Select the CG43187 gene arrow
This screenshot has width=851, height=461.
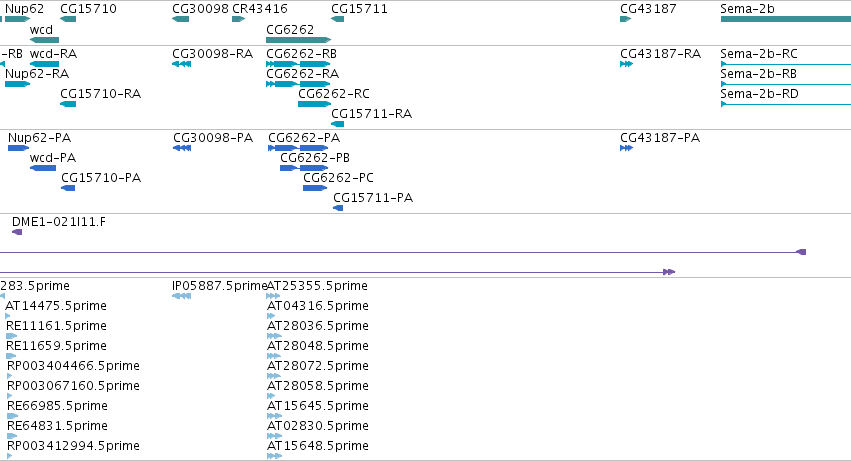tap(625, 19)
